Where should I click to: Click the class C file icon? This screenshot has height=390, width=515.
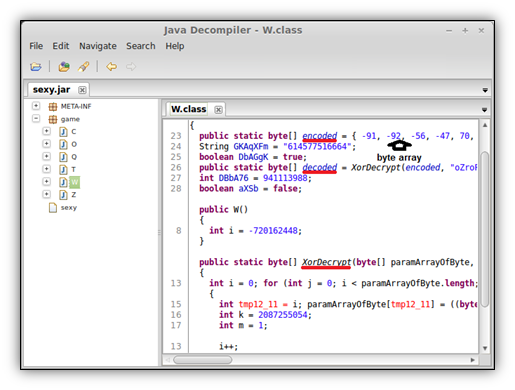click(63, 132)
